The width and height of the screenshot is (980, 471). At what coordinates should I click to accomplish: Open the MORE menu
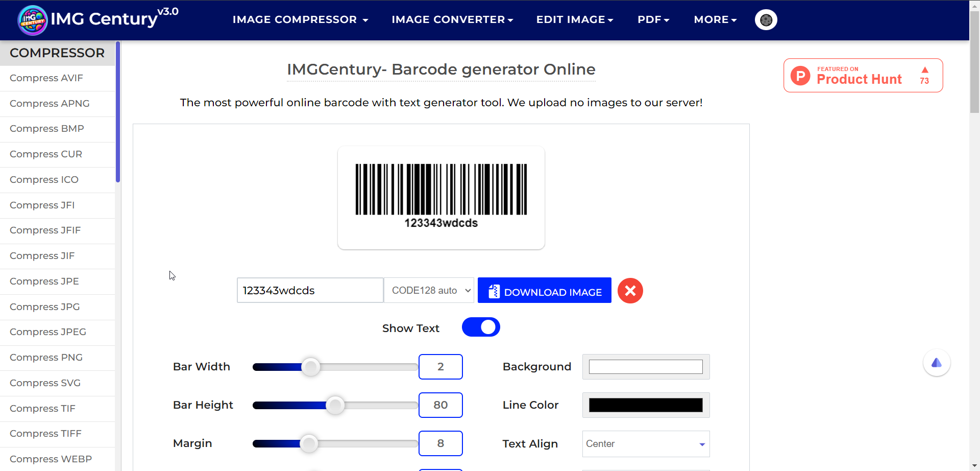[715, 19]
